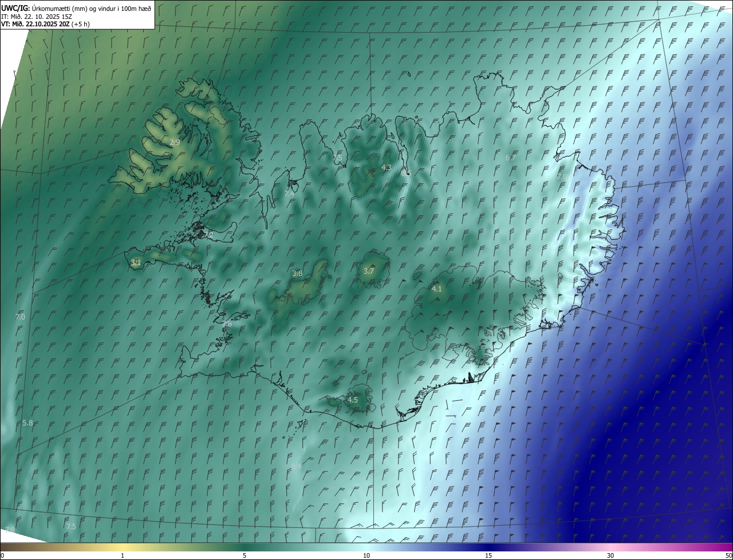Click the 'IT: Mið. 22. 10. 2025 15Z' line

coord(37,16)
